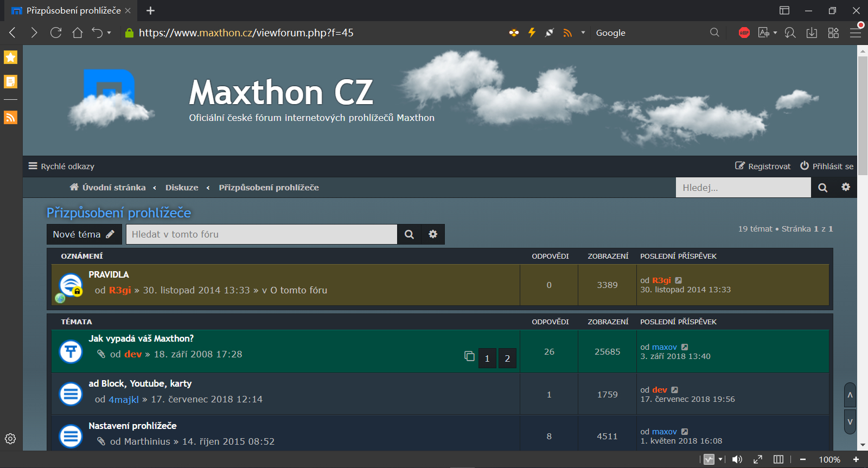Open the Maxnote notes sidebar icon
Image resolution: width=868 pixels, height=468 pixels.
(11, 82)
